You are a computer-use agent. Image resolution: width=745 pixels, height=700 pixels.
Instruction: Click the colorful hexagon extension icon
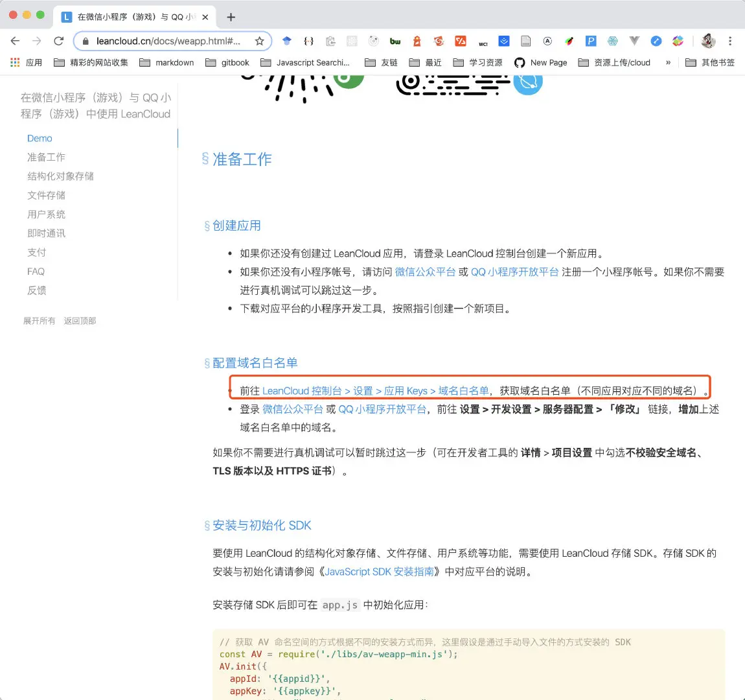(678, 41)
